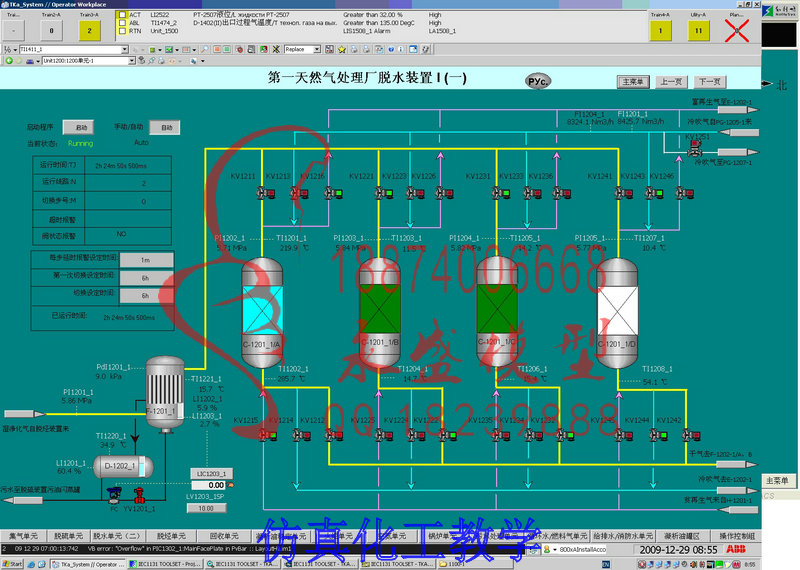Tick the RTN alarm row checkbox
Screen dimensions: 800x570
pos(122,31)
